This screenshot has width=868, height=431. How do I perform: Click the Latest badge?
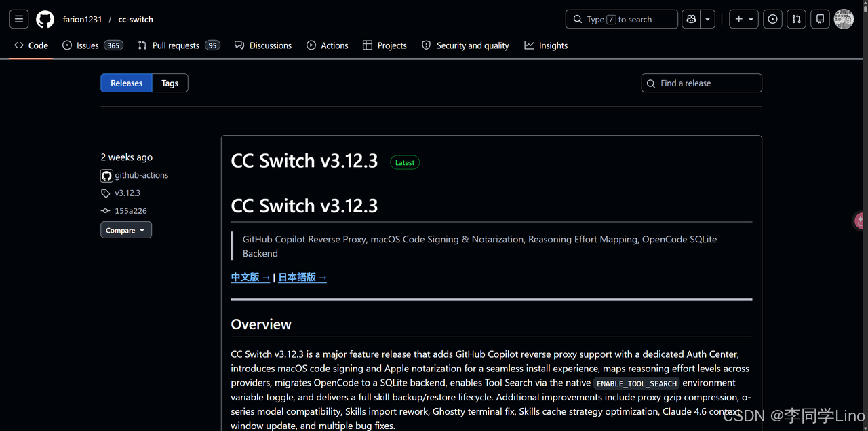point(405,163)
